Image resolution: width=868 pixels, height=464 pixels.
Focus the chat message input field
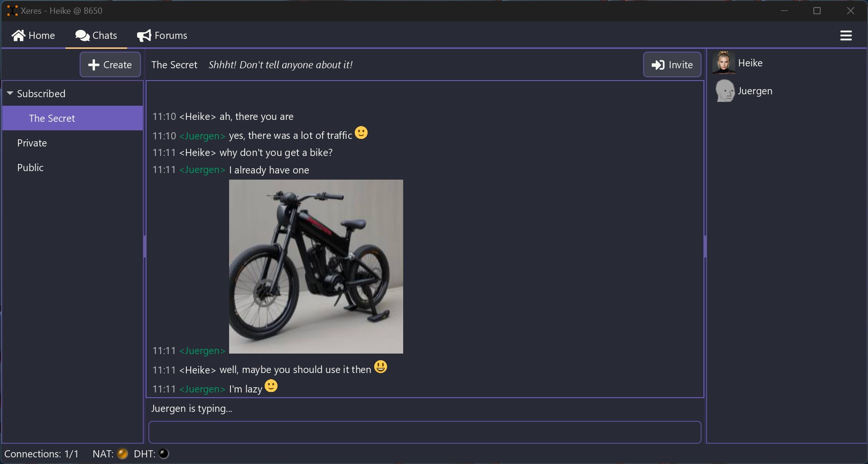[x=425, y=432]
